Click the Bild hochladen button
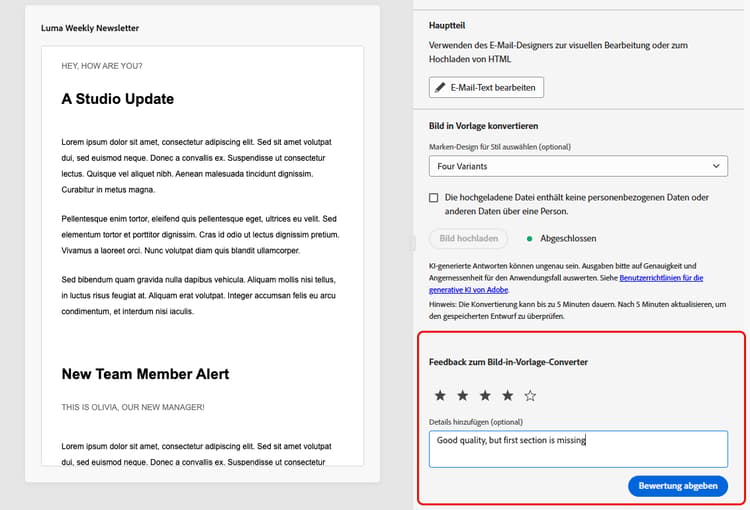Screen dimensions: 750x510 468,238
